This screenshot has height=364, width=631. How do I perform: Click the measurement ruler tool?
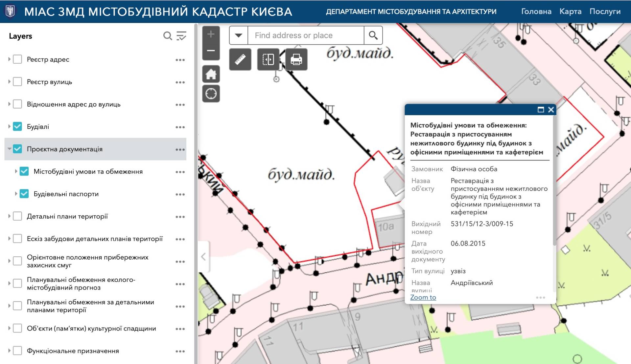tap(240, 59)
